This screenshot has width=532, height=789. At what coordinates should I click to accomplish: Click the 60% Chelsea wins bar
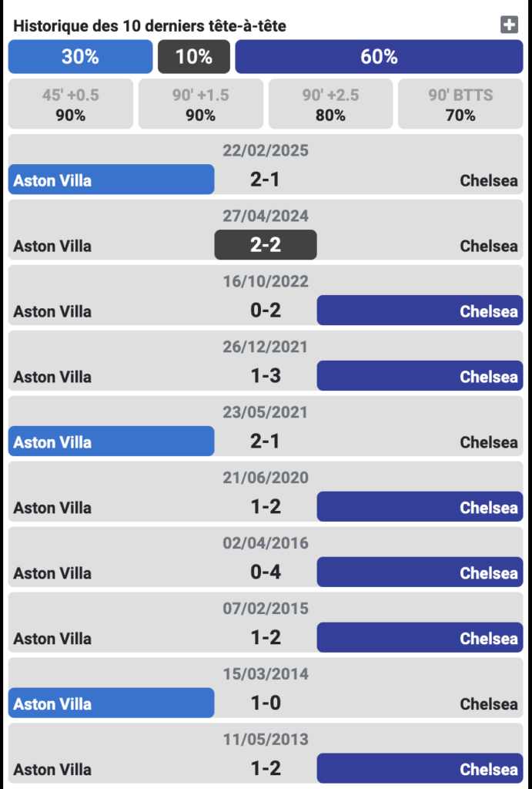(x=379, y=56)
